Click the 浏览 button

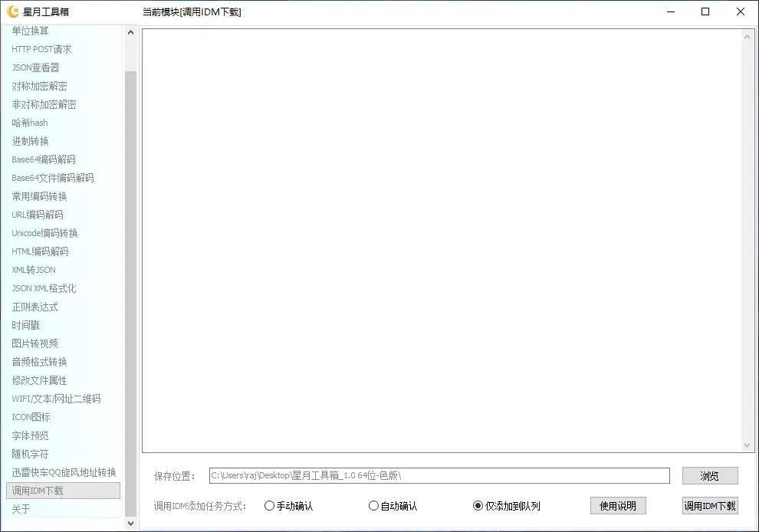(x=710, y=476)
